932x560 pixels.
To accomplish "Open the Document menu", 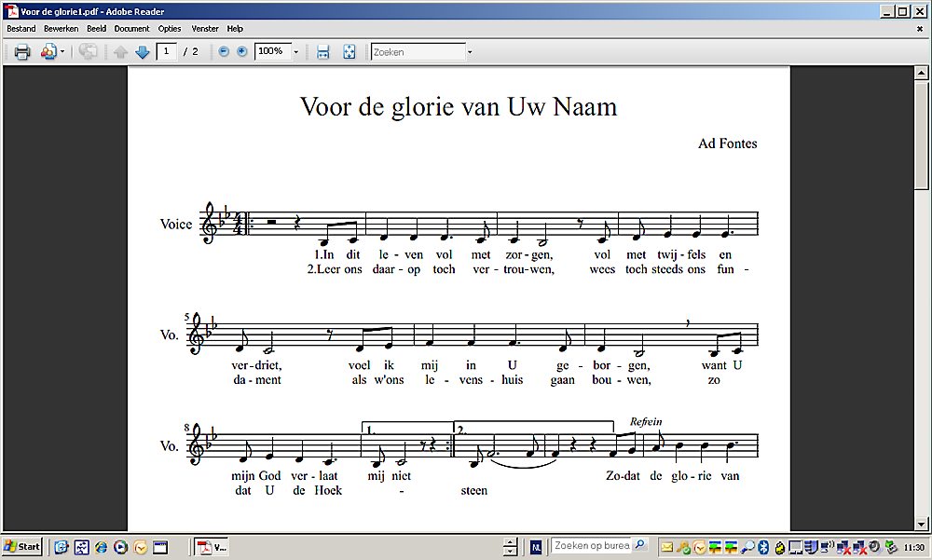I will (131, 29).
